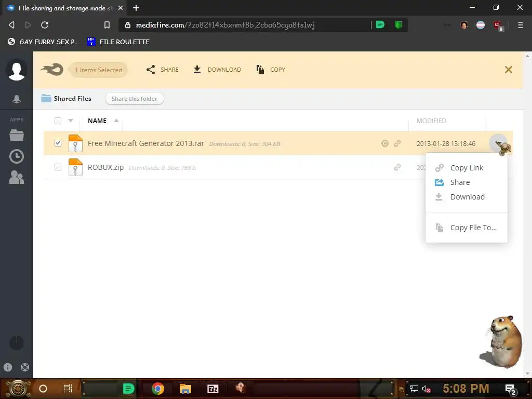Open the Action Center notifications icon

(x=511, y=389)
